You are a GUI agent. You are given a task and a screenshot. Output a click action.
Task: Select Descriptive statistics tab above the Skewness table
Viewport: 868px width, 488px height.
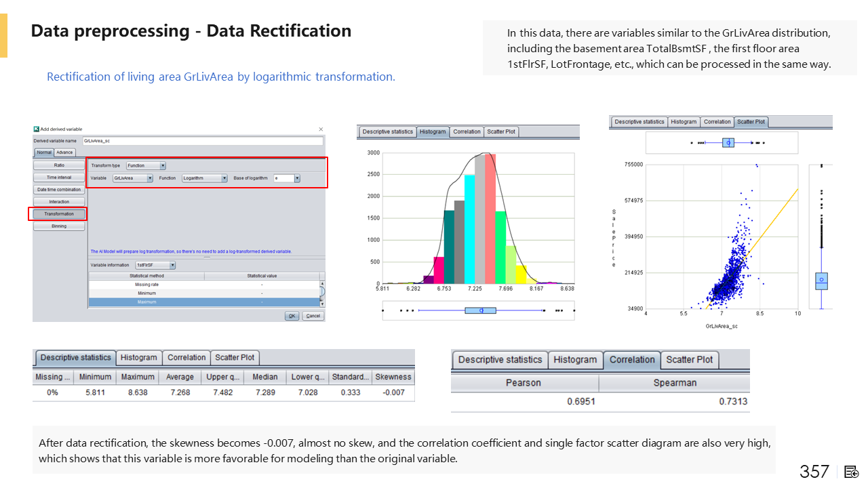click(x=75, y=358)
